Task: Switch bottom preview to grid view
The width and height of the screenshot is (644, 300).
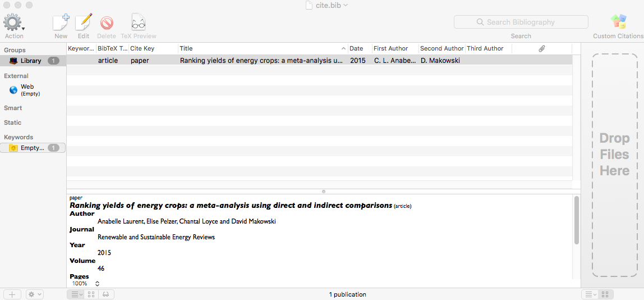Action: tap(91, 294)
